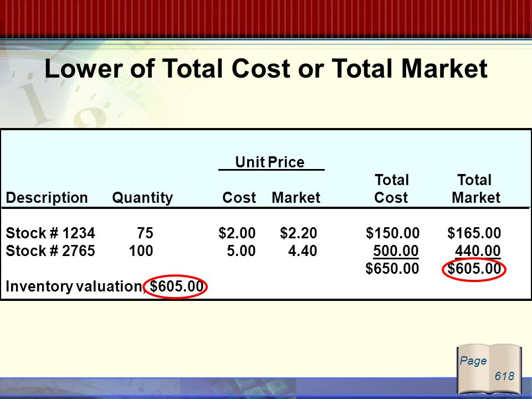Click the unit 'Market' column header
The width and height of the screenshot is (532, 399).
coord(296,198)
